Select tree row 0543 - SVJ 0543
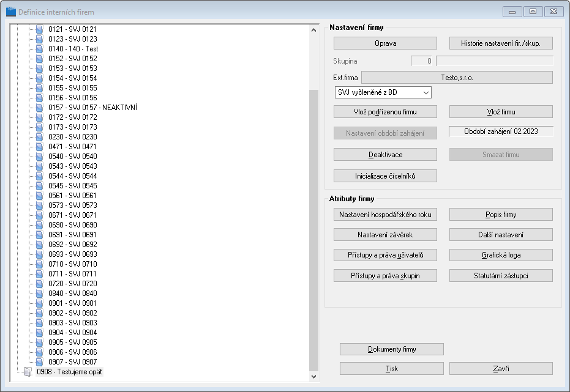 click(x=73, y=166)
